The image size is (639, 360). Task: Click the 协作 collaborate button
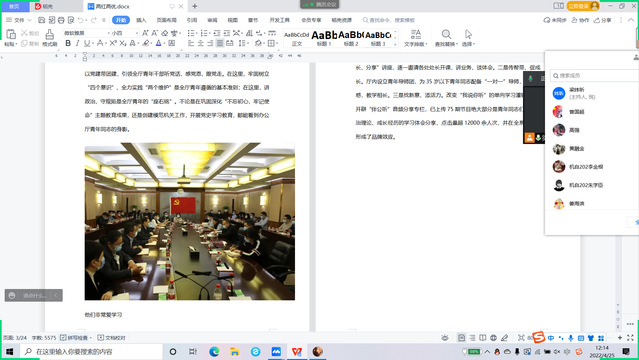pos(580,20)
